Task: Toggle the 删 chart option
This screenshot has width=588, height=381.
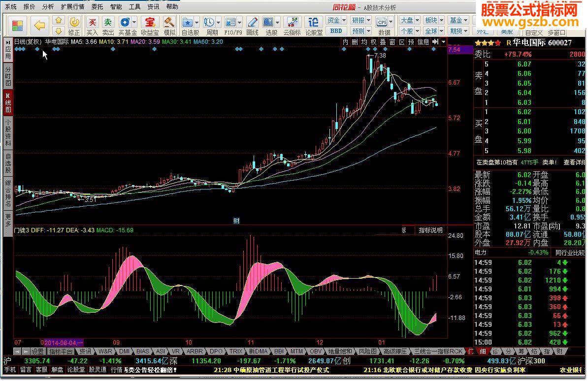Action: pos(355,42)
